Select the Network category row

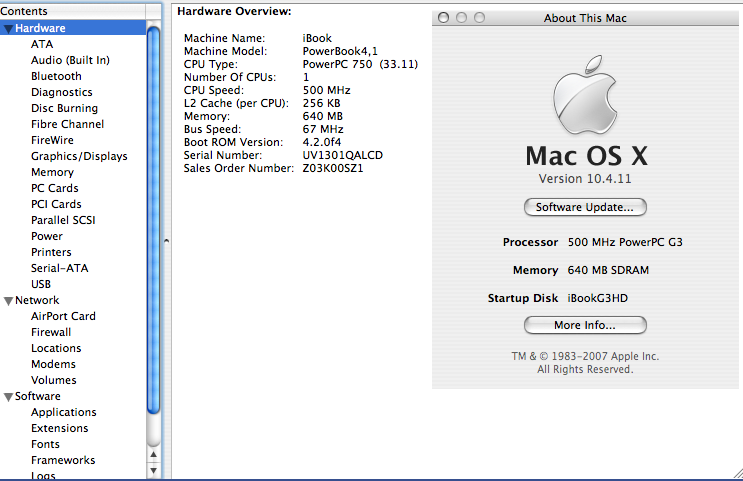tap(73, 300)
